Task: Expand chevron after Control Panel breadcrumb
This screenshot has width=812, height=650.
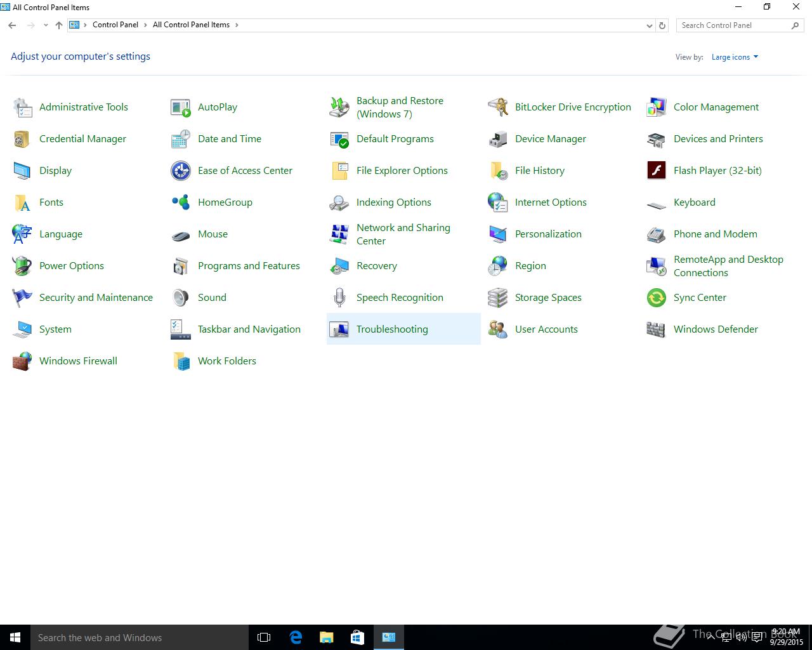Action: [x=145, y=25]
